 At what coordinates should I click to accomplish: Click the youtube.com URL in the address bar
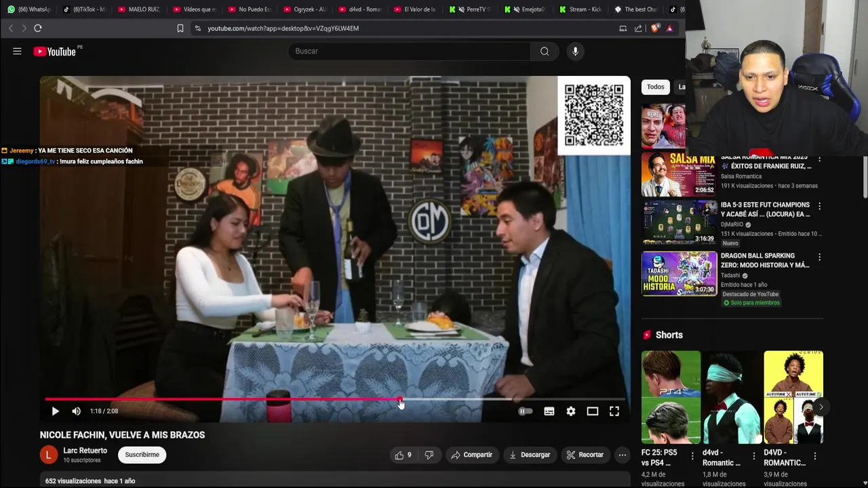pyautogui.click(x=283, y=28)
